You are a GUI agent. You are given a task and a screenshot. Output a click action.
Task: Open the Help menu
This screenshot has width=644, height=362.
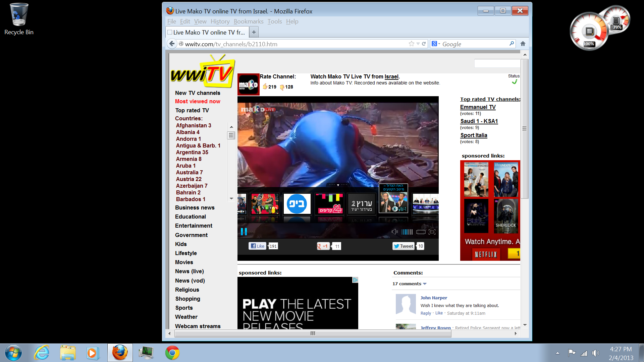pyautogui.click(x=292, y=21)
